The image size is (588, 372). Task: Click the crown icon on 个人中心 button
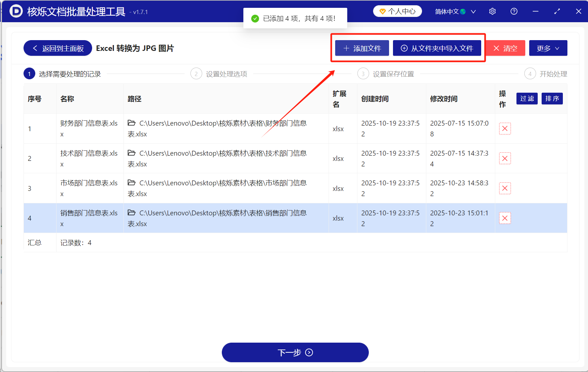point(382,11)
